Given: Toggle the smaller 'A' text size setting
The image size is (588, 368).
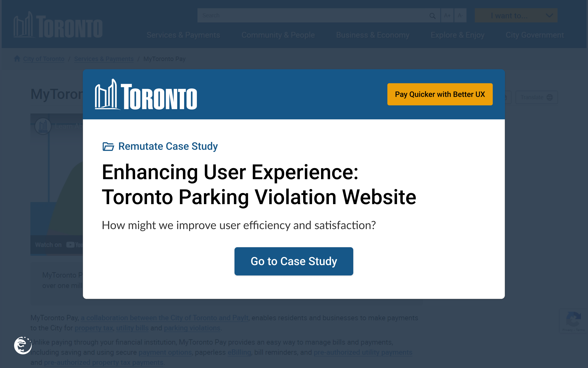Looking at the screenshot, I should pyautogui.click(x=460, y=15).
